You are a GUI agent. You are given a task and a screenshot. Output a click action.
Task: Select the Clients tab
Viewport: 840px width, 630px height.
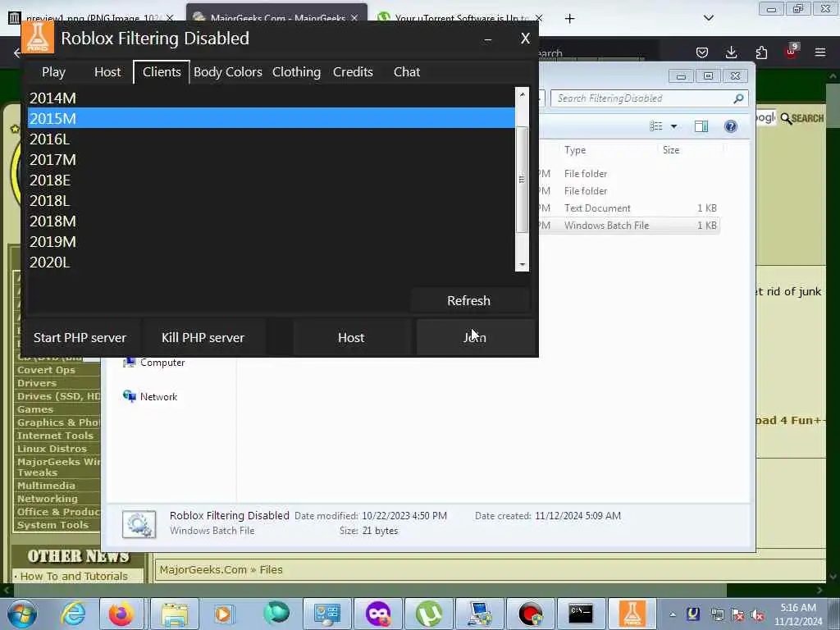pyautogui.click(x=162, y=72)
